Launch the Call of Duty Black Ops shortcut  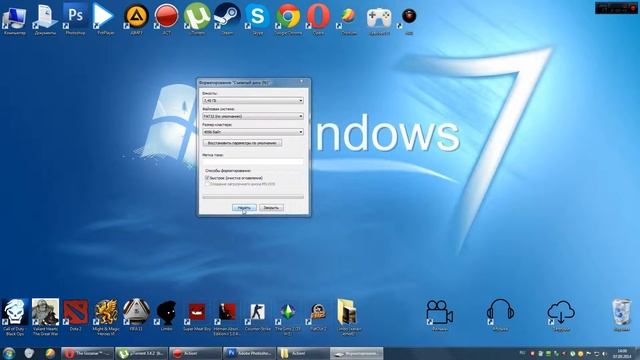point(15,317)
